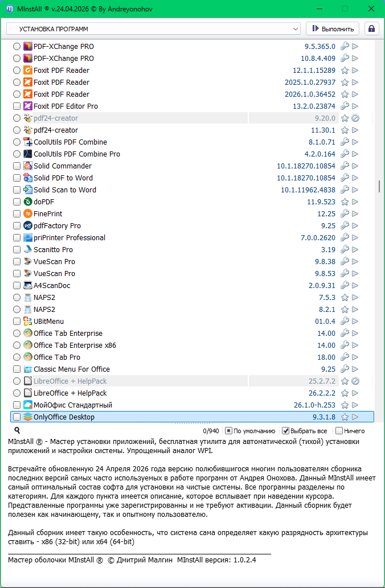Open the УСТАНОВКА ПРОГРАММ dropdown
Viewport: 385px width, 588px height.
[153, 28]
